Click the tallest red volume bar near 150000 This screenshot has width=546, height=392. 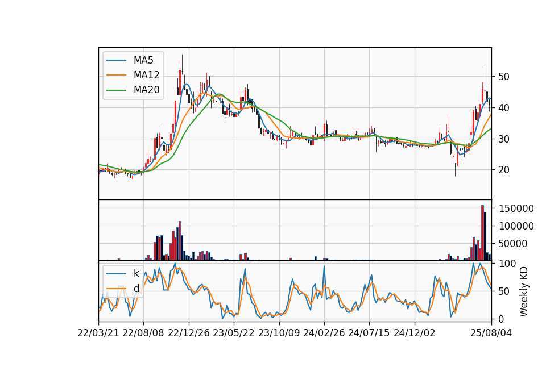(483, 233)
